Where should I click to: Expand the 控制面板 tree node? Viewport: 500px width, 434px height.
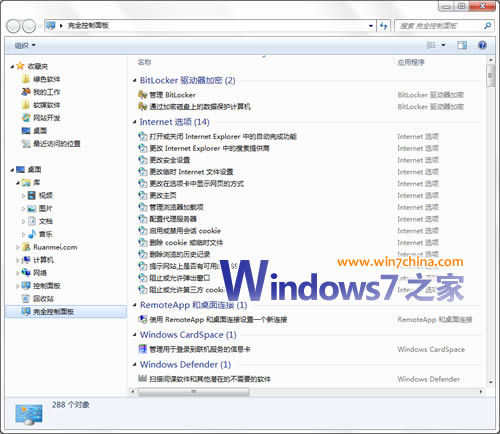pyautogui.click(x=18, y=286)
